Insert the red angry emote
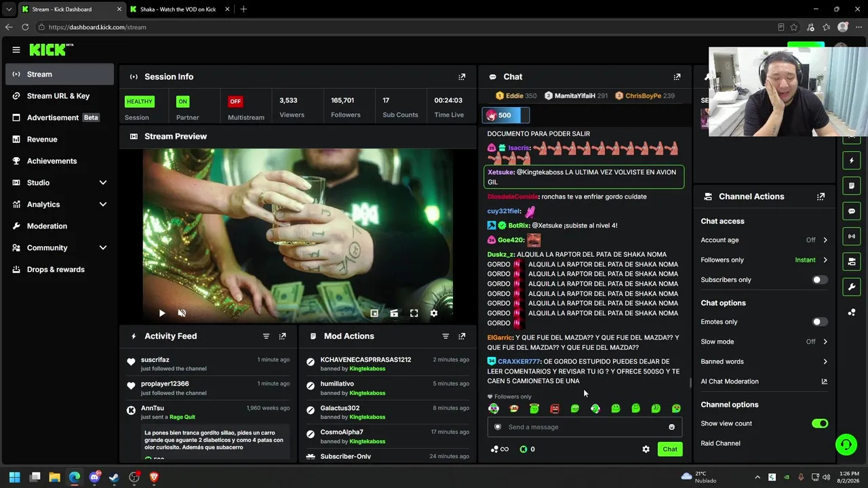868x488 pixels. 555,409
